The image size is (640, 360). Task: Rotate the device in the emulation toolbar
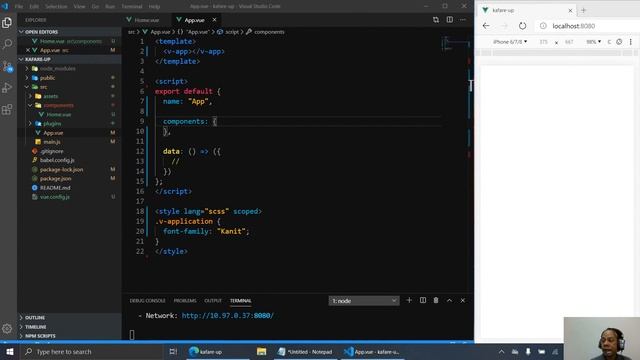click(619, 42)
